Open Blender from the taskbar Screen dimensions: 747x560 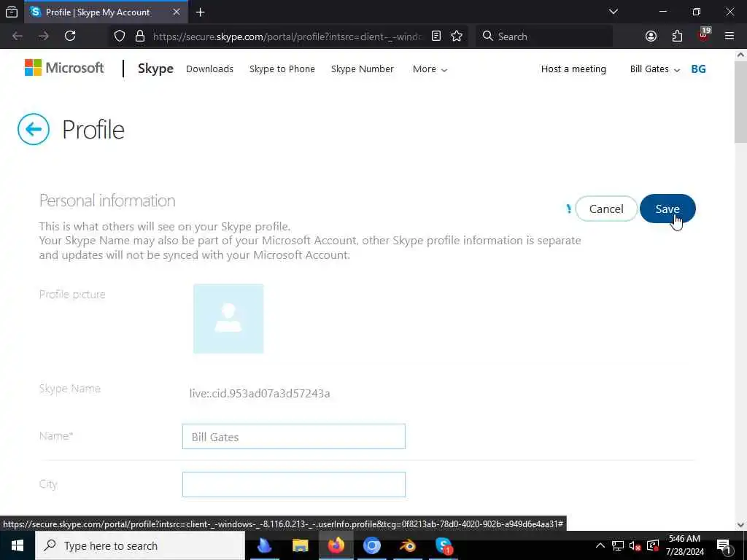[408, 545]
